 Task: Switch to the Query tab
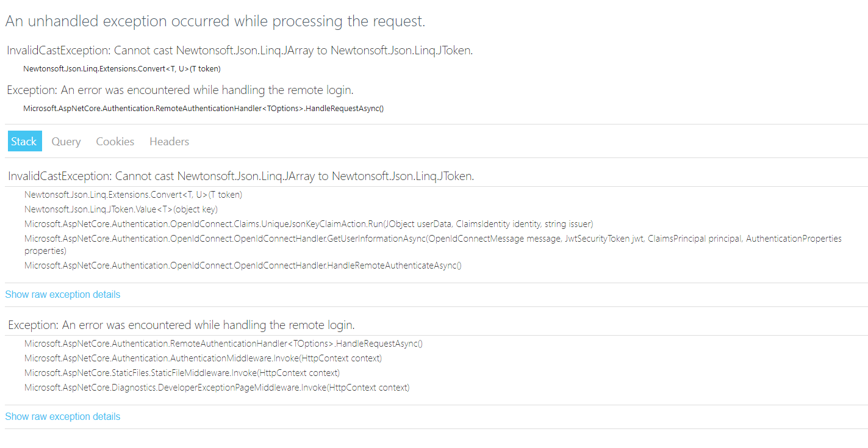click(x=66, y=141)
